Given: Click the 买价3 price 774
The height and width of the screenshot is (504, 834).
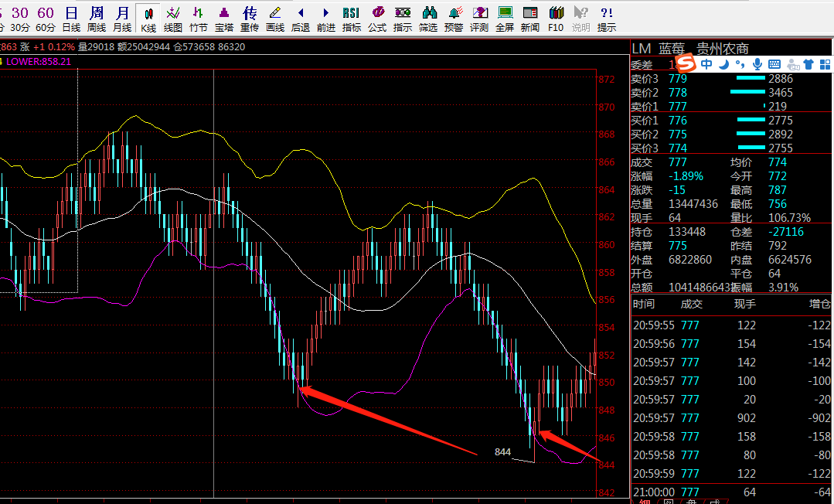Looking at the screenshot, I should [x=678, y=148].
